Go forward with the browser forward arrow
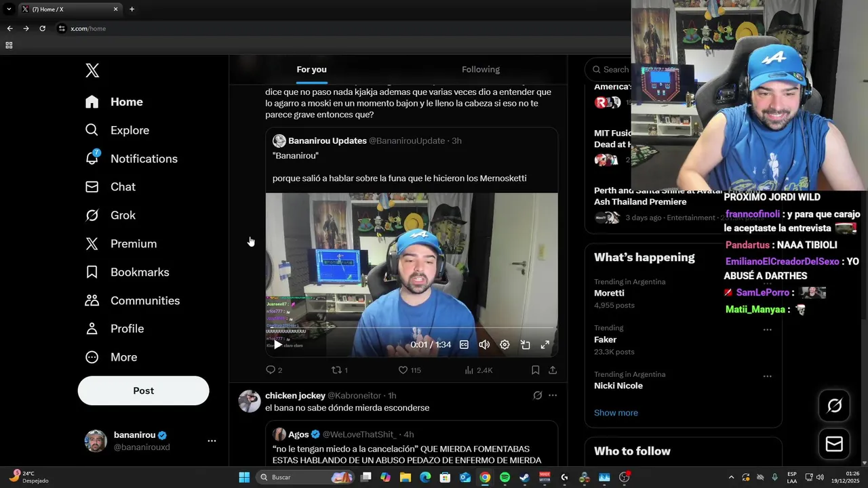 [26, 28]
